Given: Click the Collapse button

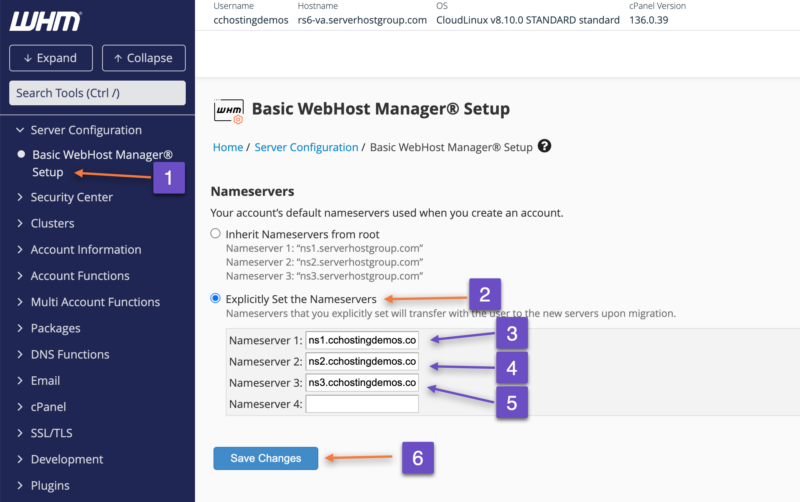Looking at the screenshot, I should pyautogui.click(x=144, y=58).
